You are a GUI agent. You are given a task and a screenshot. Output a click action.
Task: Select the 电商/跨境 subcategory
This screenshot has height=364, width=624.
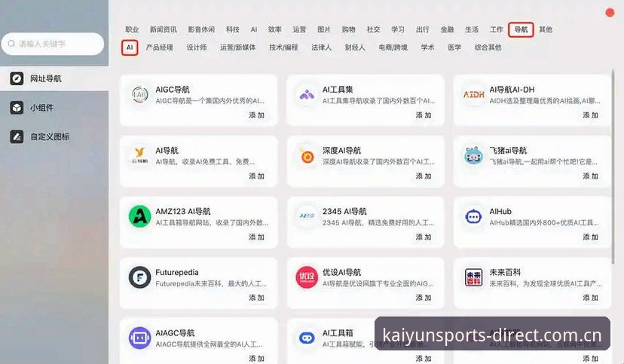point(393,47)
